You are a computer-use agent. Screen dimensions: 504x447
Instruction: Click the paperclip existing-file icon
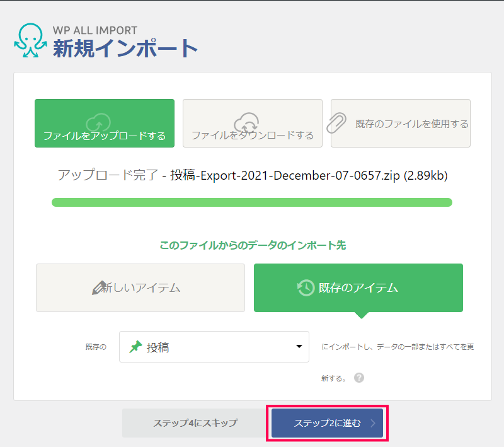pos(336,123)
